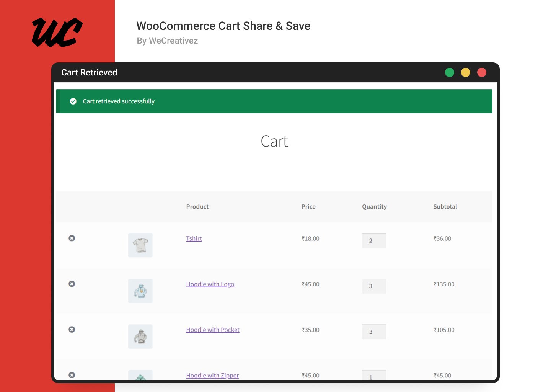Image resolution: width=551 pixels, height=392 pixels.
Task: Click the Hoodie with Logo ₹45.00 price
Action: [x=310, y=284]
